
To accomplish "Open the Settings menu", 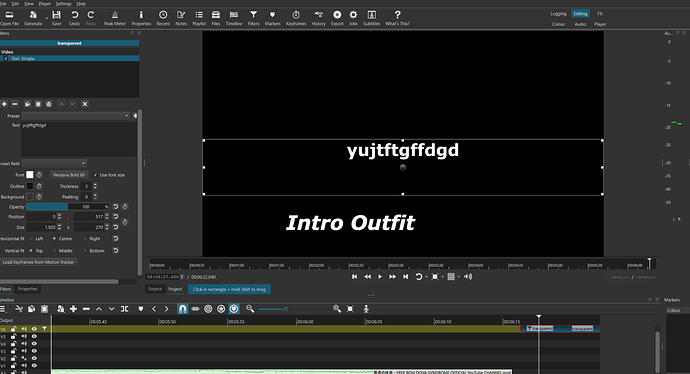I will 63,4.
